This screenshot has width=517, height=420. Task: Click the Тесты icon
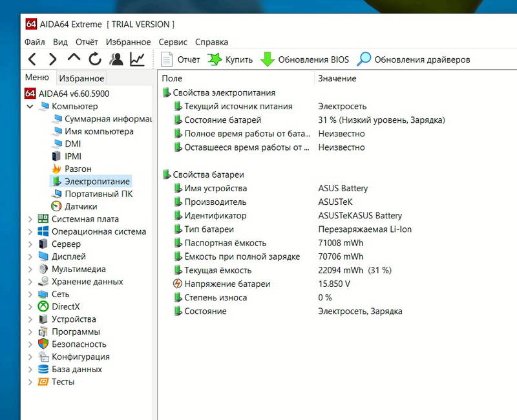tap(43, 382)
